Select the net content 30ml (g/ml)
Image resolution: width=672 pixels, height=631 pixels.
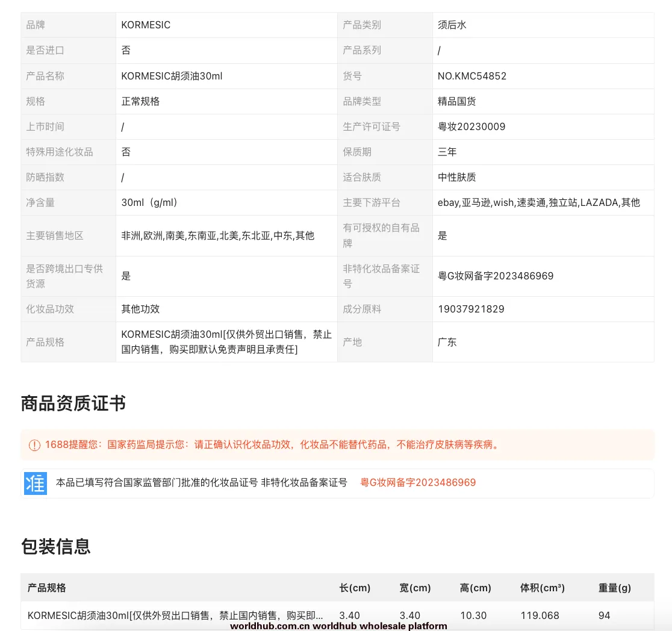click(149, 202)
